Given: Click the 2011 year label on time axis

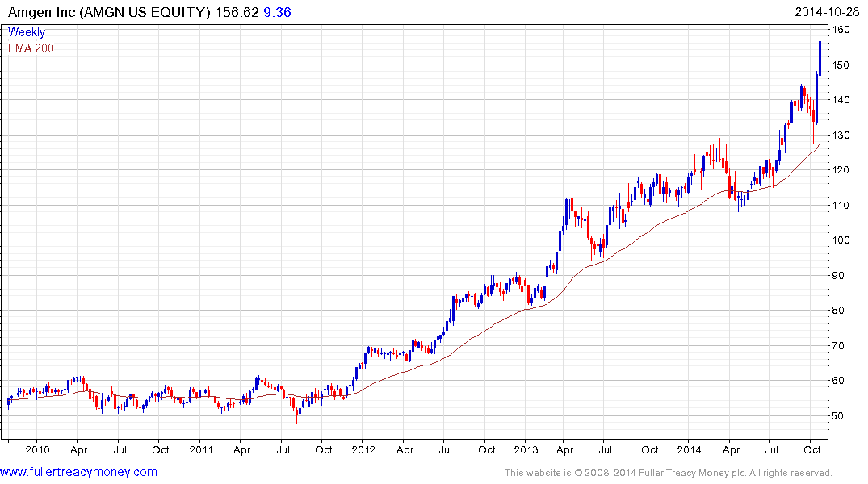Looking at the screenshot, I should click(201, 449).
